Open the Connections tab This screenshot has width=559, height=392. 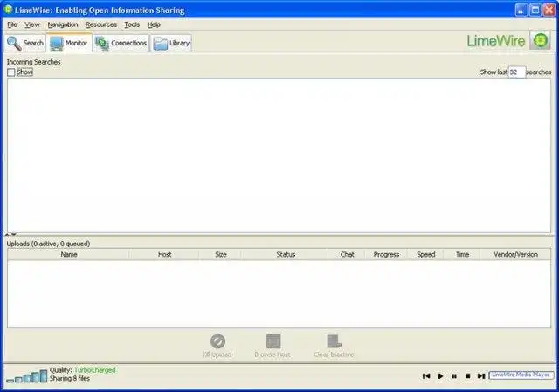click(121, 43)
